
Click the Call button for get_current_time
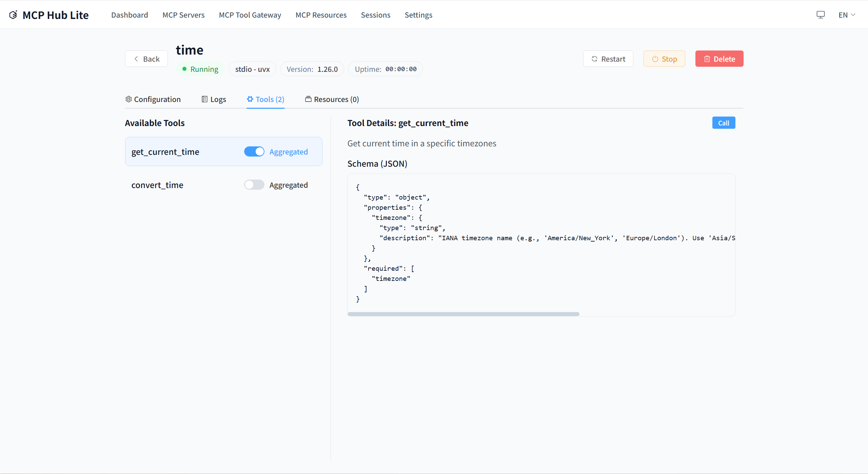tap(724, 123)
